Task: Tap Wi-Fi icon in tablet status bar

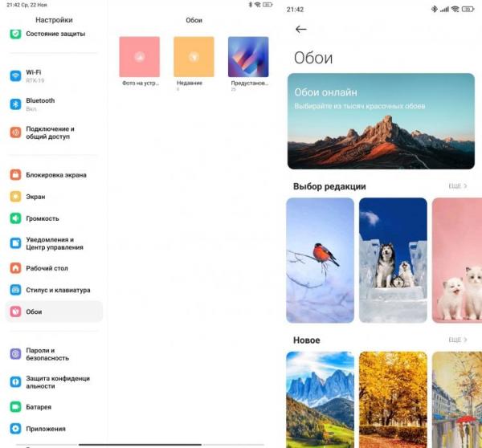Action: coord(258,5)
